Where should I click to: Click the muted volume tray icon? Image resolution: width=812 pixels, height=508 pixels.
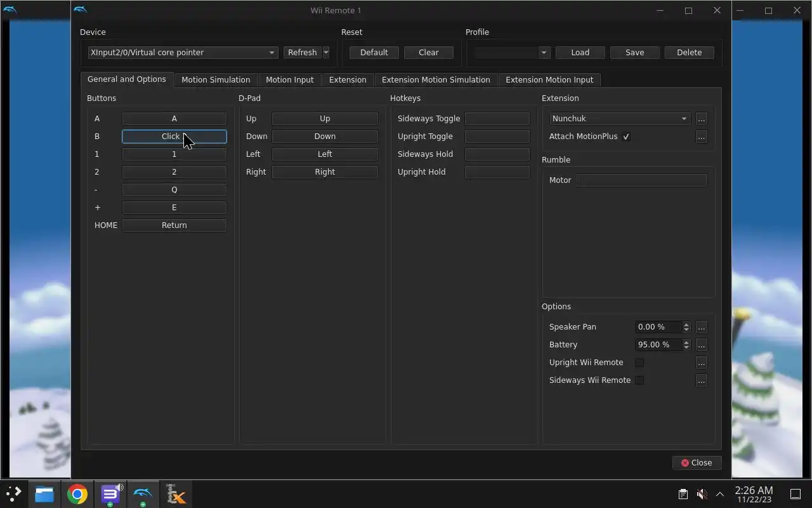click(702, 494)
